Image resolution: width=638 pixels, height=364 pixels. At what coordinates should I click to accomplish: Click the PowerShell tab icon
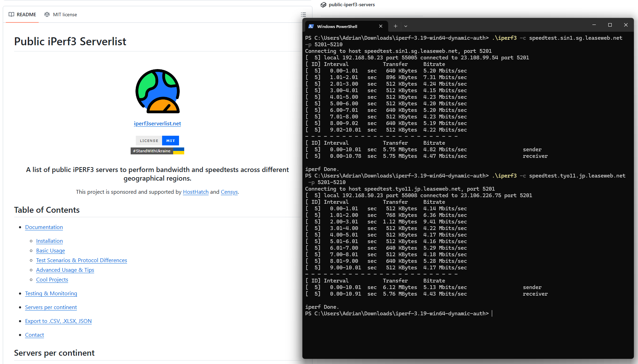coord(311,26)
